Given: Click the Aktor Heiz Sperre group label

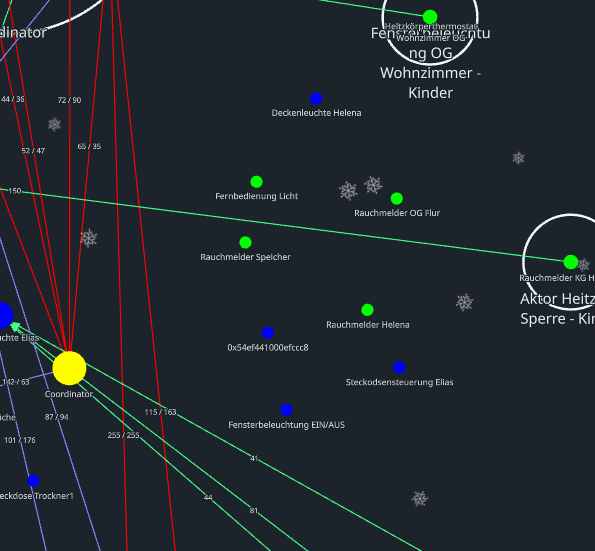Looking at the screenshot, I should [x=557, y=309].
